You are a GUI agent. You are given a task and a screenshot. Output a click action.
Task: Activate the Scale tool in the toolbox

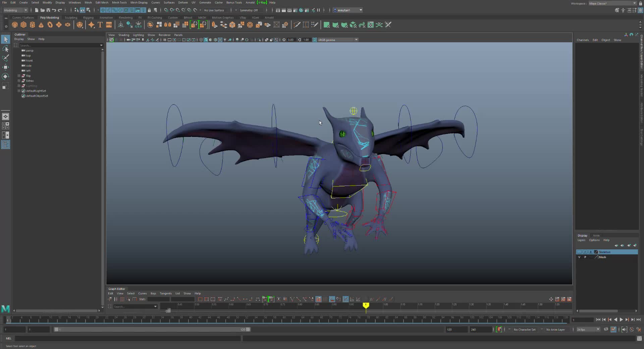[x=5, y=86]
